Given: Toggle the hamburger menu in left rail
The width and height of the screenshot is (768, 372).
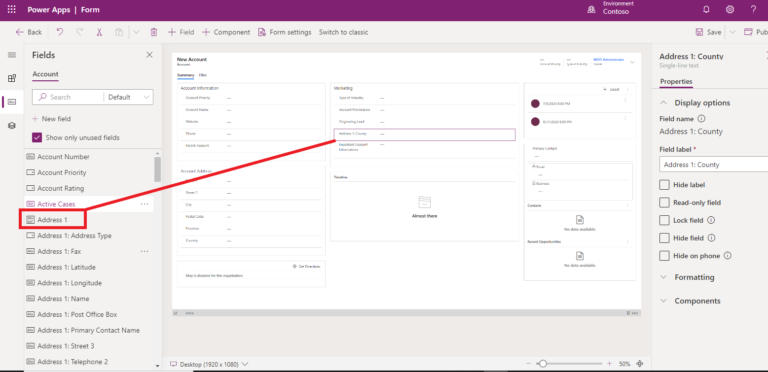Looking at the screenshot, I should pos(12,55).
